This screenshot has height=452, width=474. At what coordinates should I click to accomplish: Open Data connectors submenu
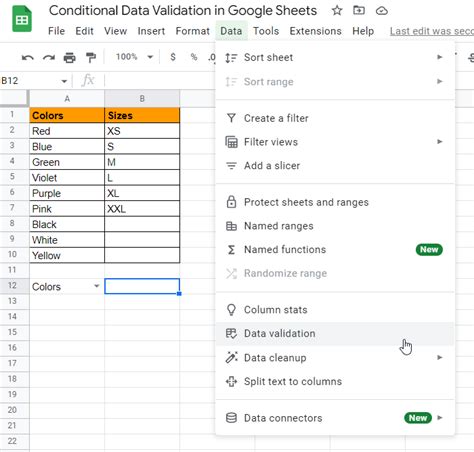pyautogui.click(x=335, y=418)
